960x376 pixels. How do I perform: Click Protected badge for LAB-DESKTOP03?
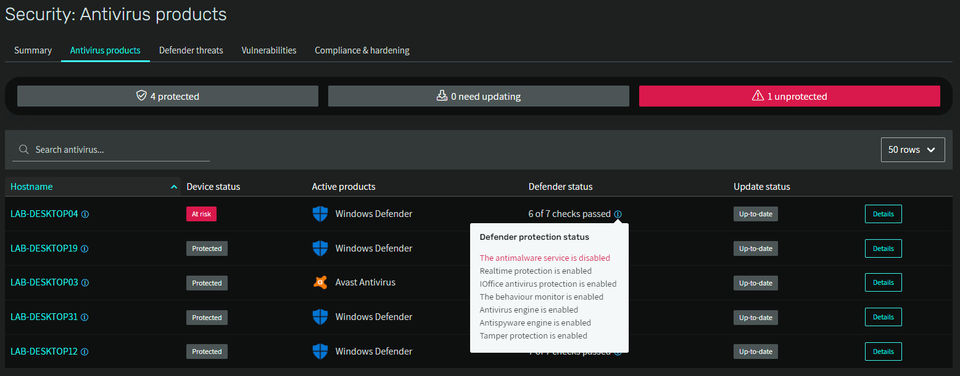click(207, 283)
